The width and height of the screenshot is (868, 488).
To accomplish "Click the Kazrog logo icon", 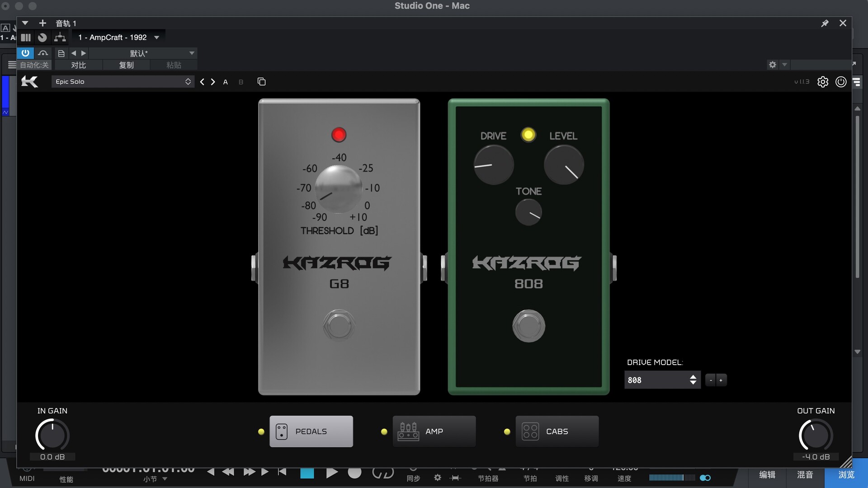I will click(x=30, y=82).
